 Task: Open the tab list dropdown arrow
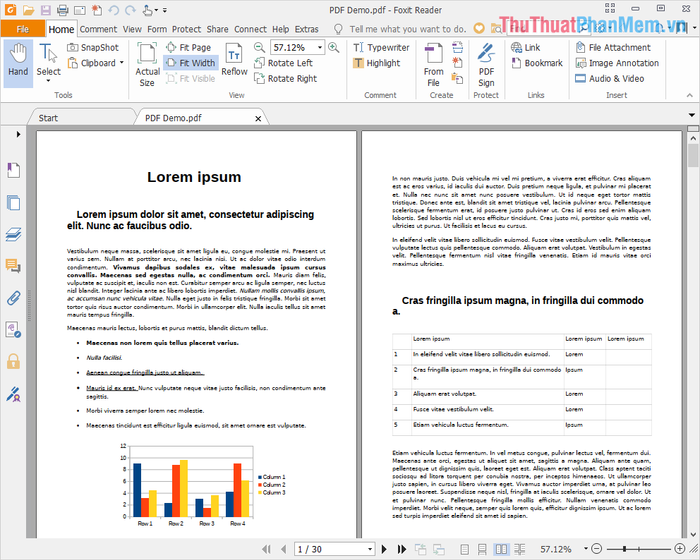692,115
